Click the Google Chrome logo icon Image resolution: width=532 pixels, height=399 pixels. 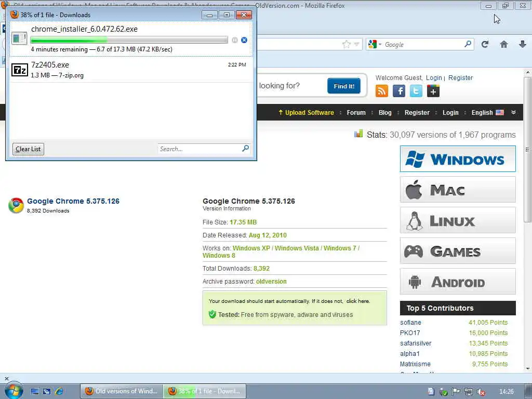point(16,205)
